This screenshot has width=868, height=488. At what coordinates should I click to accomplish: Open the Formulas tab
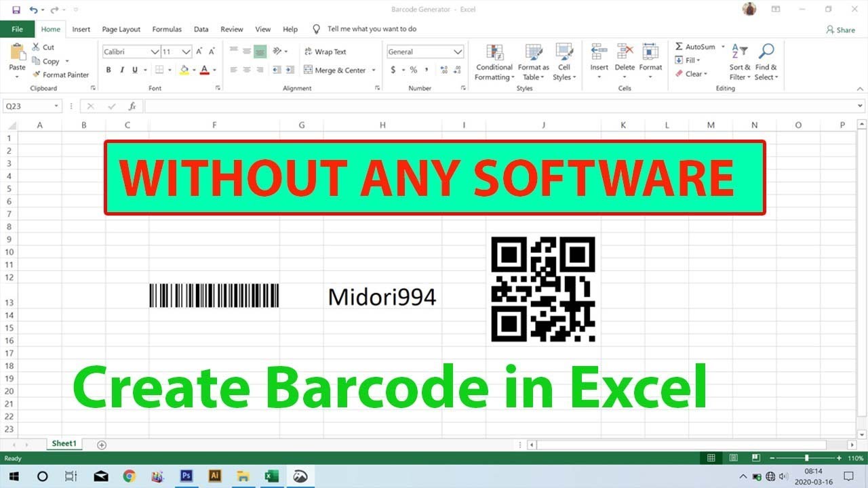[167, 29]
